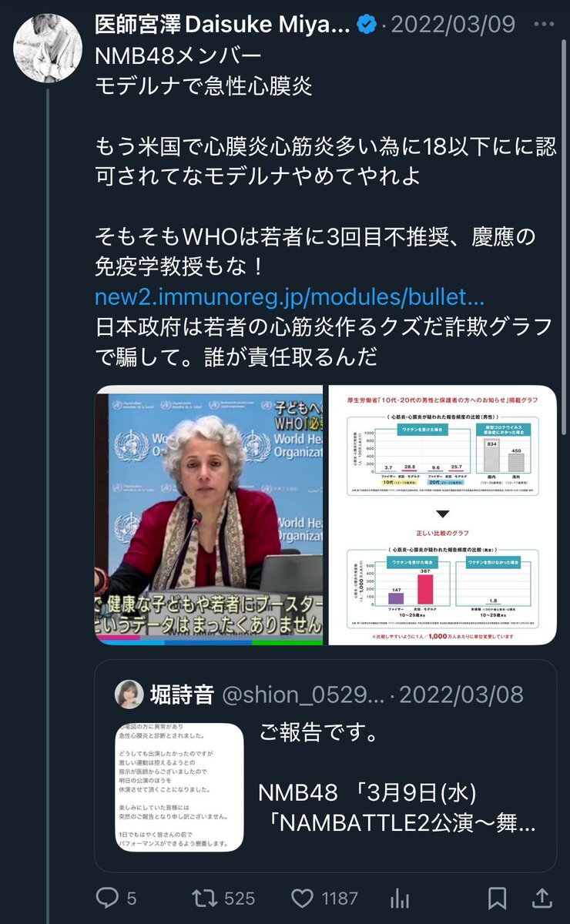Like the tweet via heart icon
This screenshot has height=924, width=570.
click(x=302, y=898)
